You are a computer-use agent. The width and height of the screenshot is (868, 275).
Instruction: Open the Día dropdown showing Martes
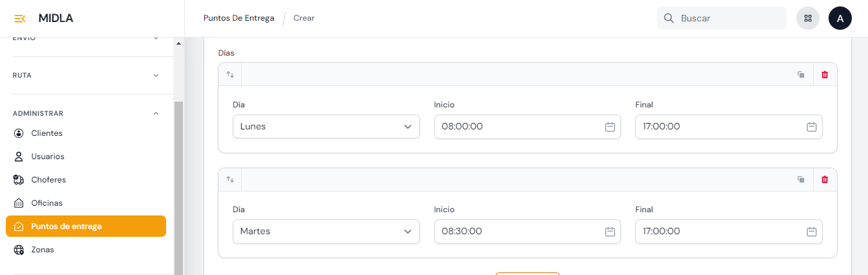[x=326, y=232]
